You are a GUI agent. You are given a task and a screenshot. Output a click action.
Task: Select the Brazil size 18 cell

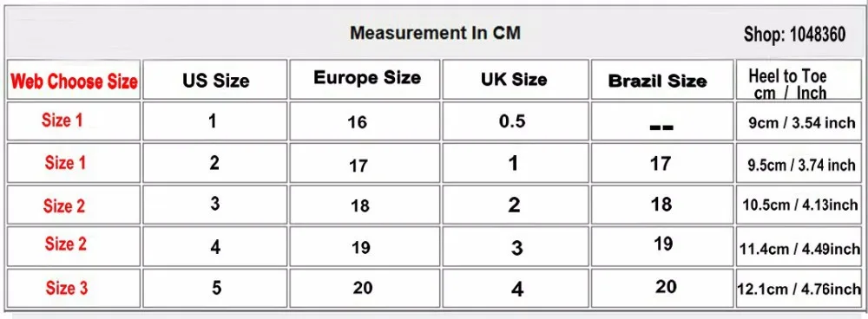coord(662,205)
